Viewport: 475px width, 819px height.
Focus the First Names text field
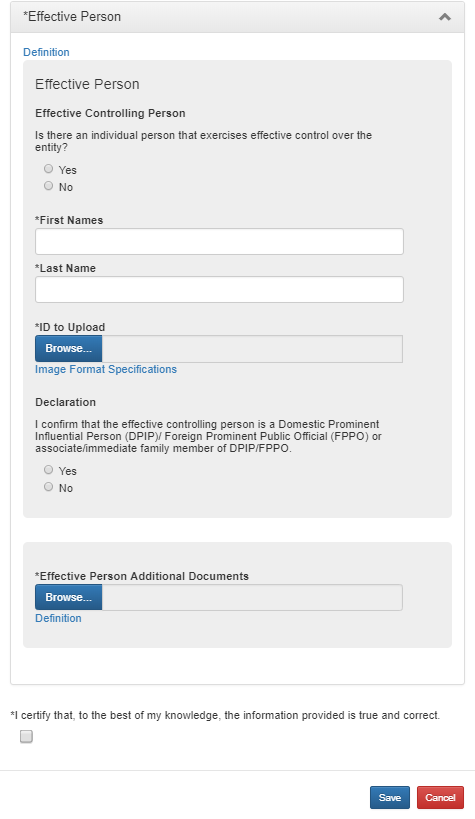click(219, 242)
